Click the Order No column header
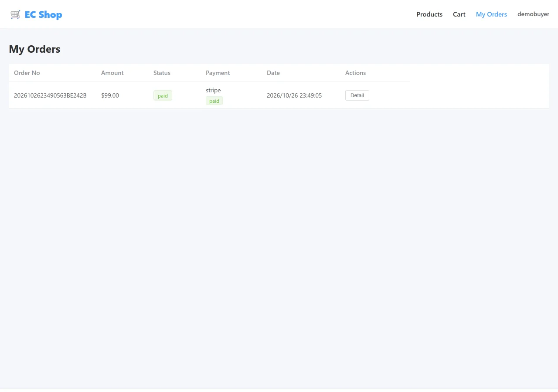 tap(27, 73)
